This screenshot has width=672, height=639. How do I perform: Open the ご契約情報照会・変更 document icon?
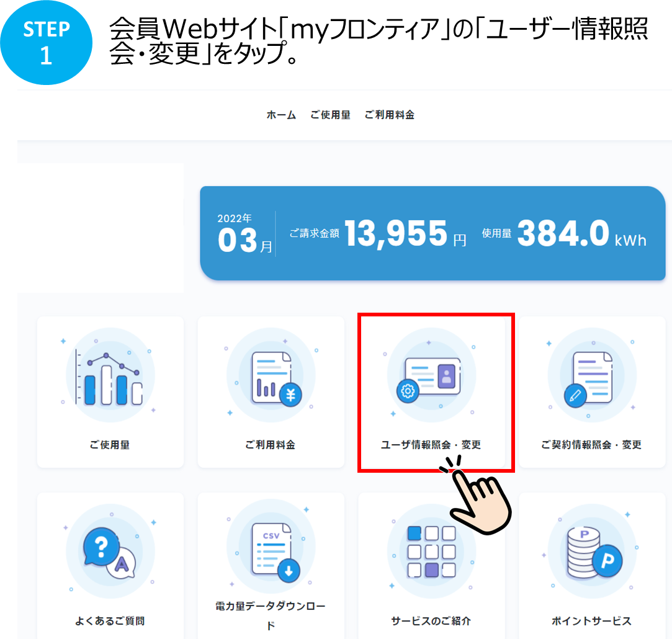592,375
